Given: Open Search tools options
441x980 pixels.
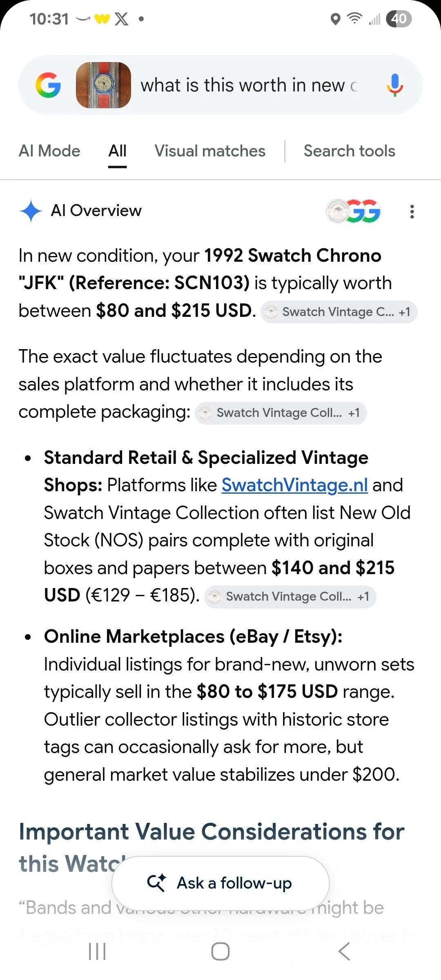Looking at the screenshot, I should [x=350, y=151].
